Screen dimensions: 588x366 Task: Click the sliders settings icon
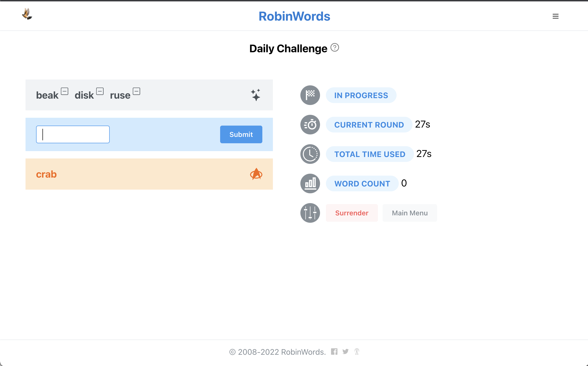point(310,213)
